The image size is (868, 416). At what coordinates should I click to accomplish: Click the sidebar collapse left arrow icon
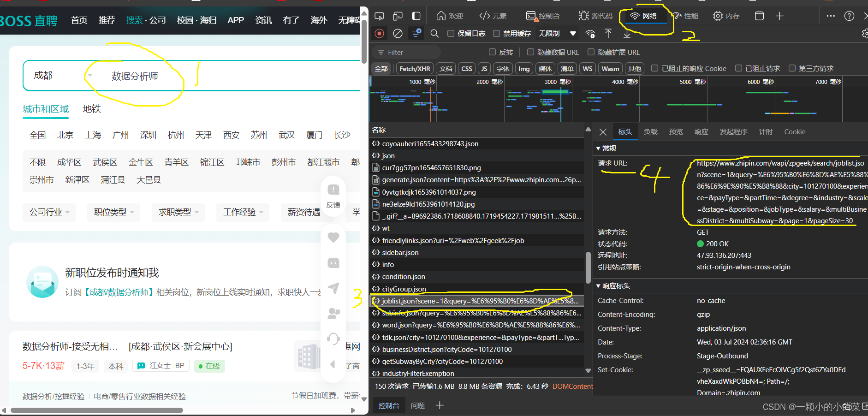pyautogui.click(x=333, y=364)
